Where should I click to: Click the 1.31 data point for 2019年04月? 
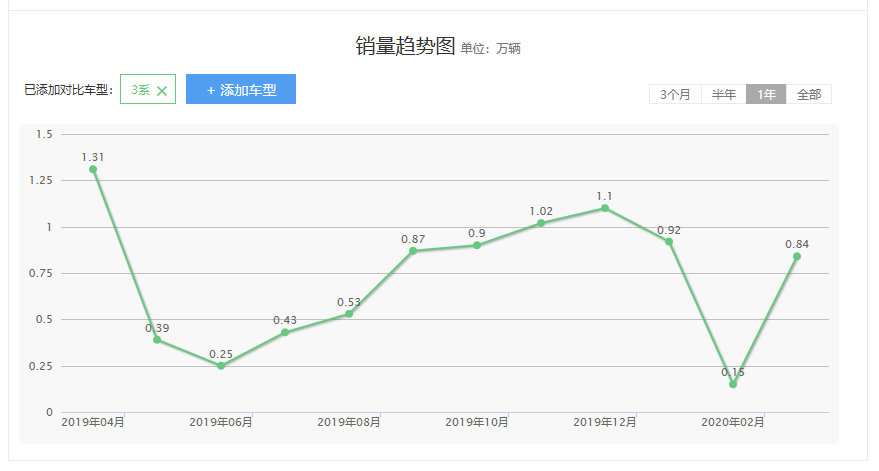tap(93, 169)
